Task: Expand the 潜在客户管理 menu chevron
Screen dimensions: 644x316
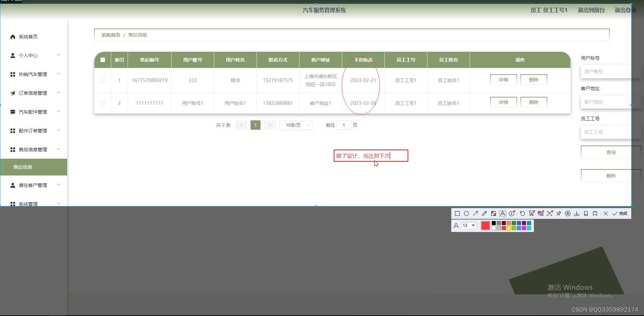Action: tap(58, 185)
